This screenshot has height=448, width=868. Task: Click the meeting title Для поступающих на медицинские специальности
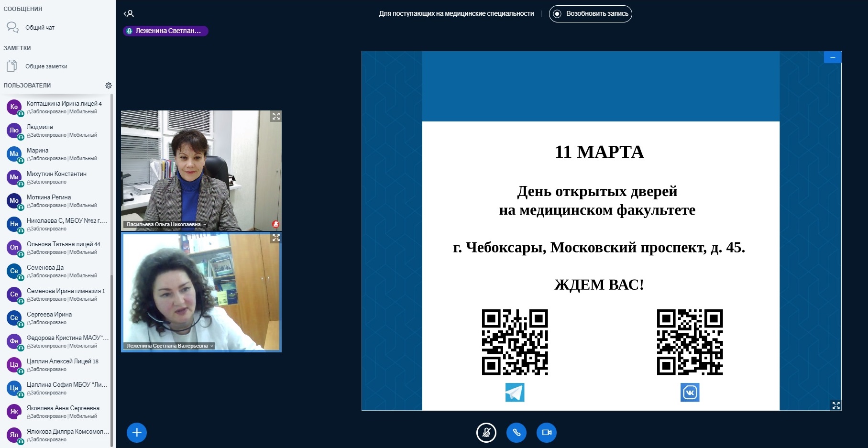456,14
